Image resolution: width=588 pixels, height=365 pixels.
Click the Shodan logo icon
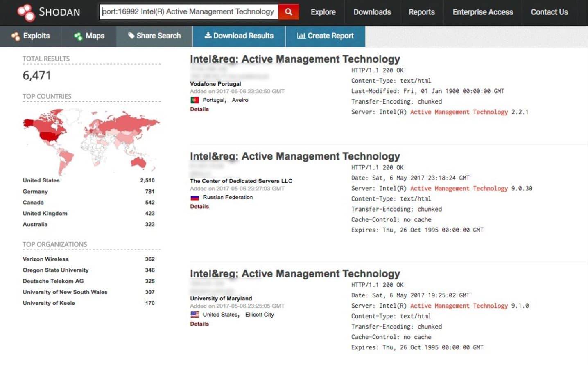click(26, 12)
